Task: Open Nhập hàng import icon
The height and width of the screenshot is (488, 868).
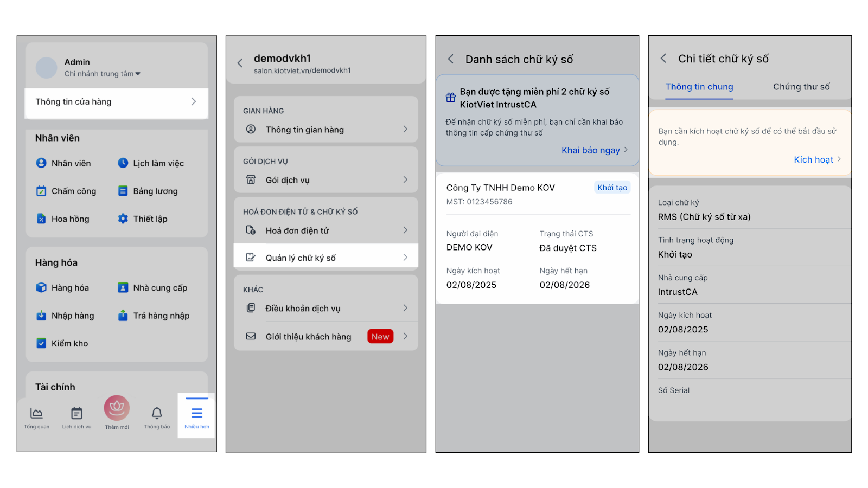Action: click(x=41, y=316)
